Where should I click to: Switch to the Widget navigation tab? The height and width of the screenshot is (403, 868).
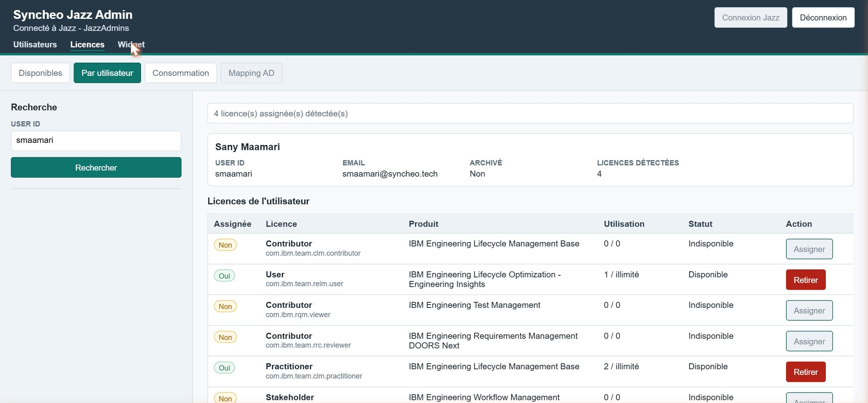point(131,45)
